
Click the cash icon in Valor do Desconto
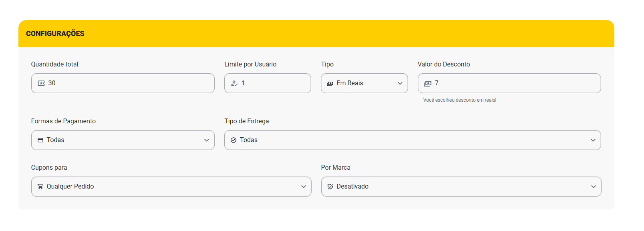pyautogui.click(x=428, y=83)
